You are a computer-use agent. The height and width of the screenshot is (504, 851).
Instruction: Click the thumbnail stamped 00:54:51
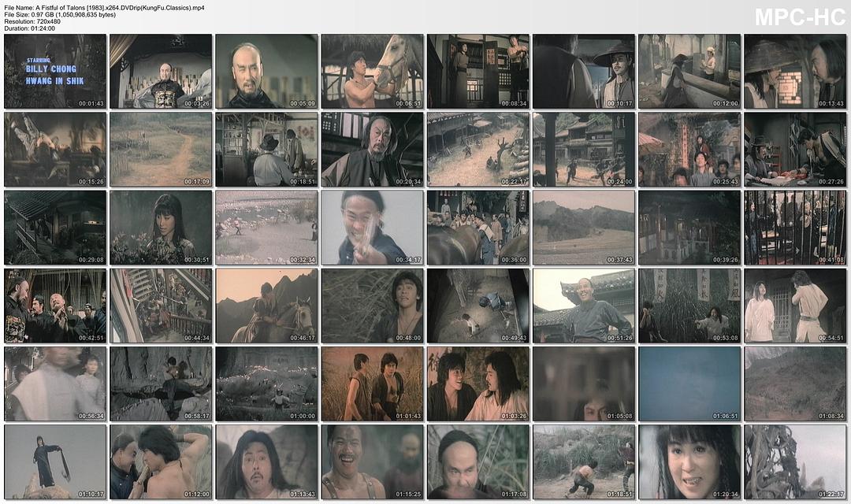(x=794, y=306)
